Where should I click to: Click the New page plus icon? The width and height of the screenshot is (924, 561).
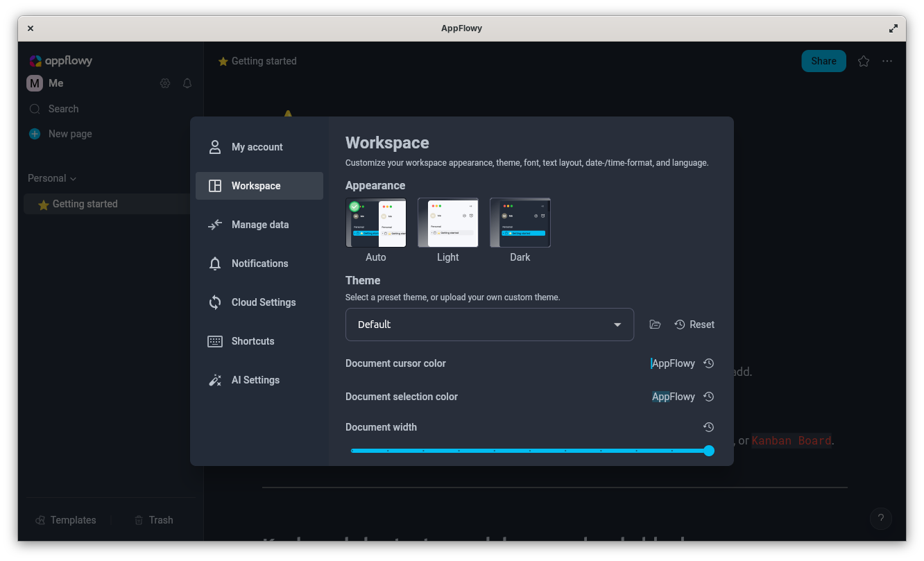35,134
